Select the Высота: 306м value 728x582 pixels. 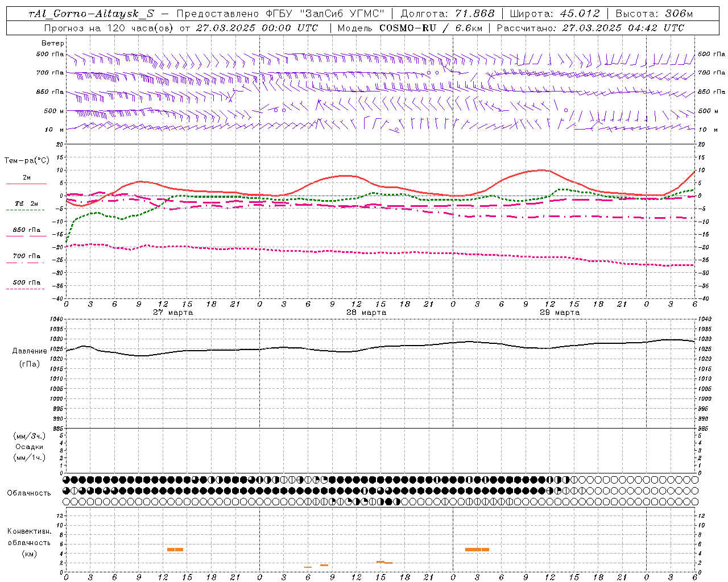pos(654,14)
